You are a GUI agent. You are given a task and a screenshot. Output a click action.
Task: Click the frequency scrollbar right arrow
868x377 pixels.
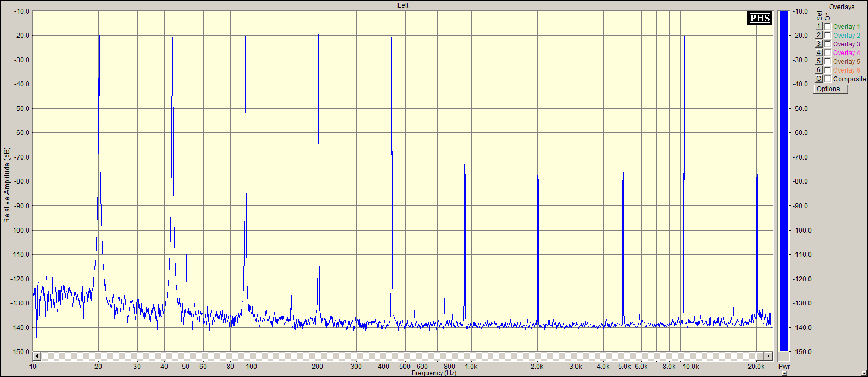[769, 356]
